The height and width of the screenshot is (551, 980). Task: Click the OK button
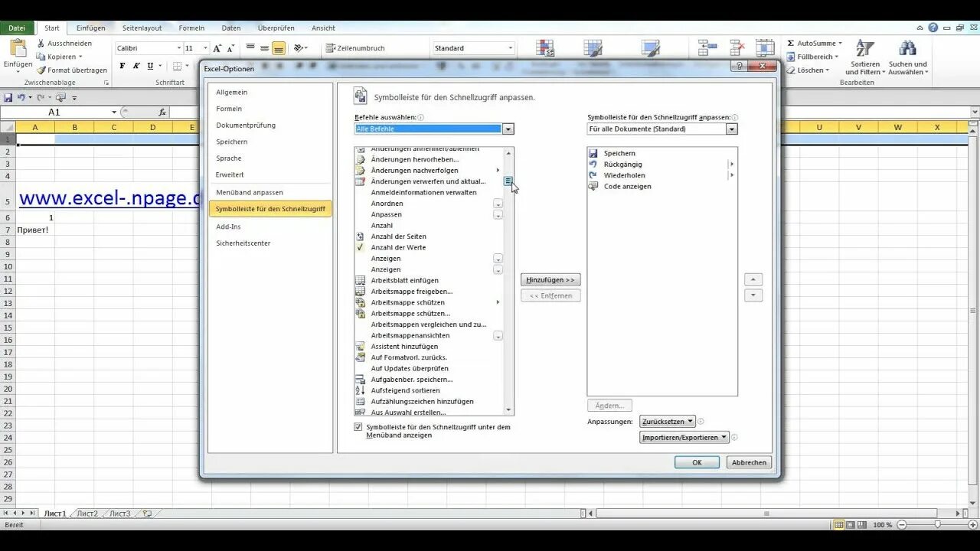tap(697, 462)
